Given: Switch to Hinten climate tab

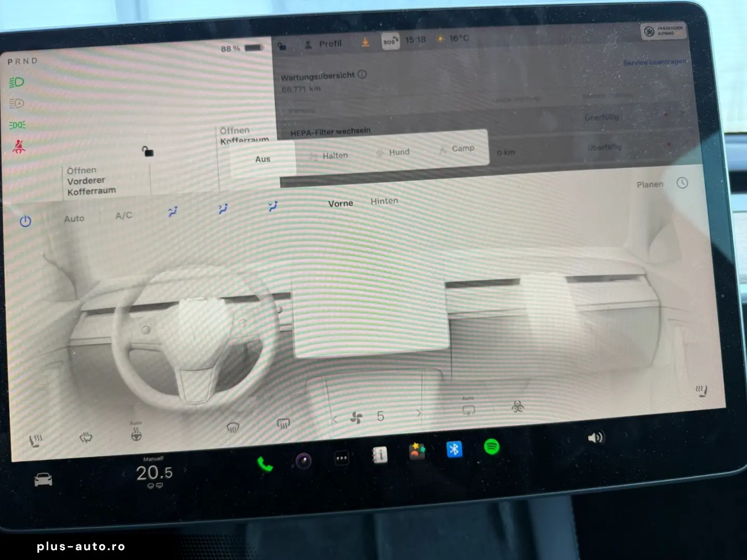Looking at the screenshot, I should coord(384,201).
